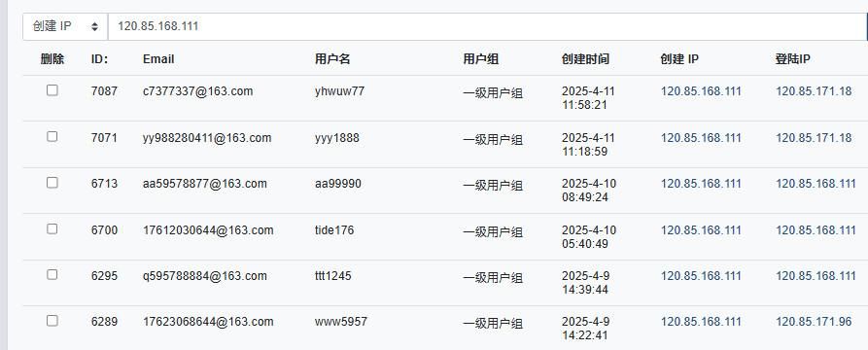Screen dimensions: 868x350
Task: Check the box for user ID 7087
Action: tap(52, 90)
